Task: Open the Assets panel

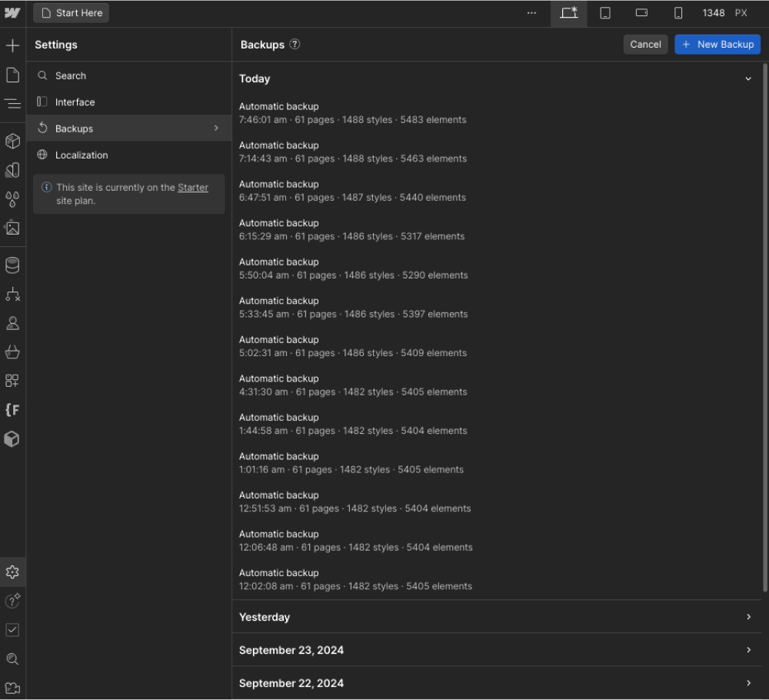Action: click(12, 228)
